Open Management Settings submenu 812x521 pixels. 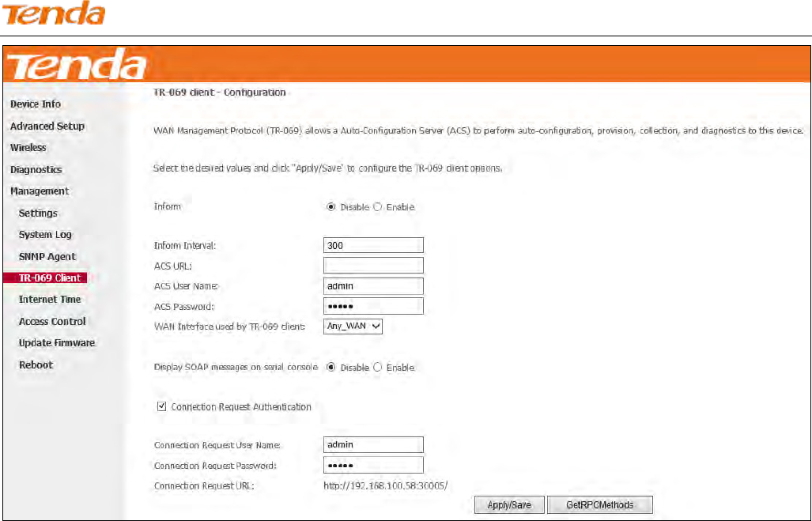[x=38, y=213]
